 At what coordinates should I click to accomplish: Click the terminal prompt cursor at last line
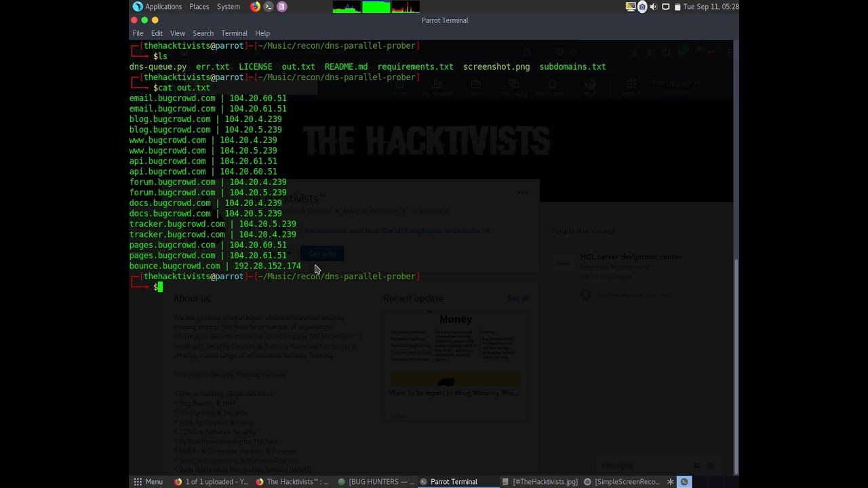pyautogui.click(x=160, y=287)
